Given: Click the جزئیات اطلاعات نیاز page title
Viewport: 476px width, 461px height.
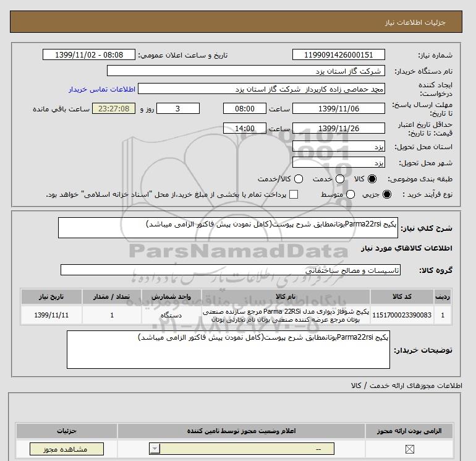Looking at the screenshot, I should coord(415,22).
